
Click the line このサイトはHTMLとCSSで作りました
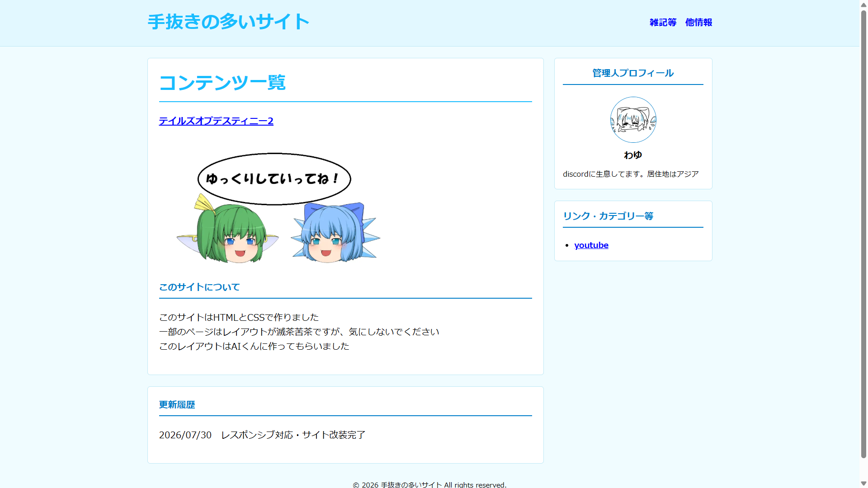[239, 317]
